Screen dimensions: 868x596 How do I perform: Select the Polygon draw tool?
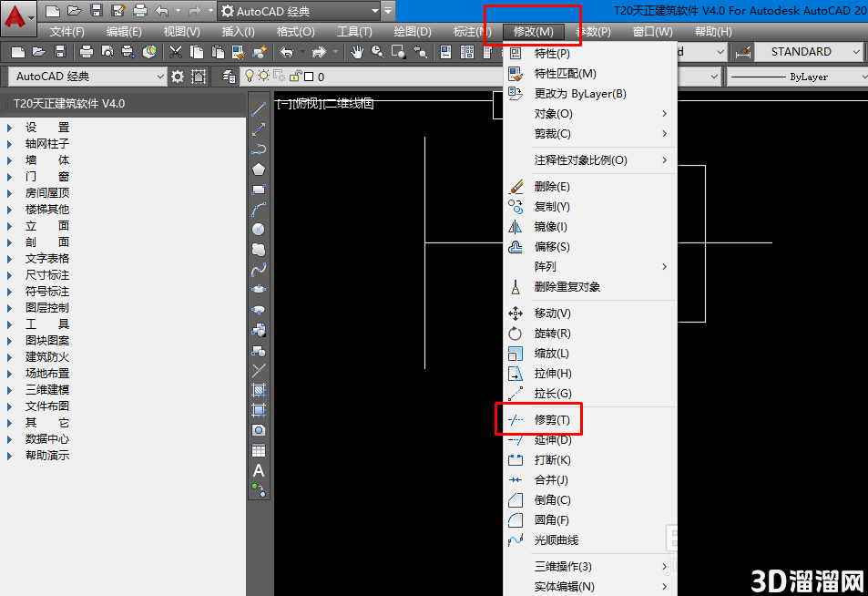point(259,170)
